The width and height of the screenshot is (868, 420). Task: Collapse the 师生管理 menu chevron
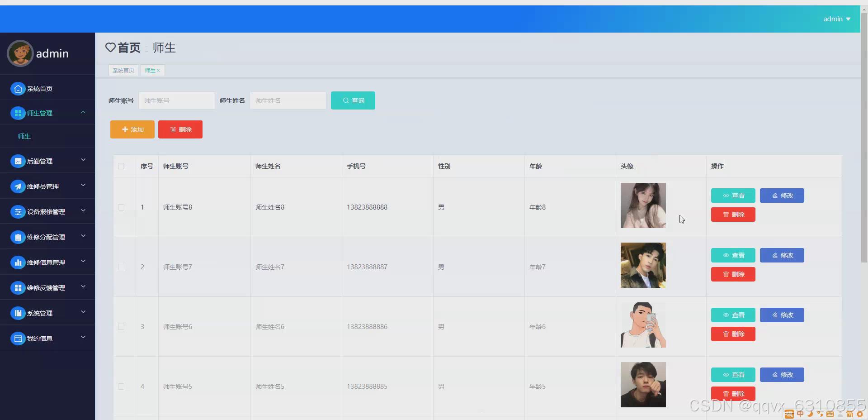83,112
